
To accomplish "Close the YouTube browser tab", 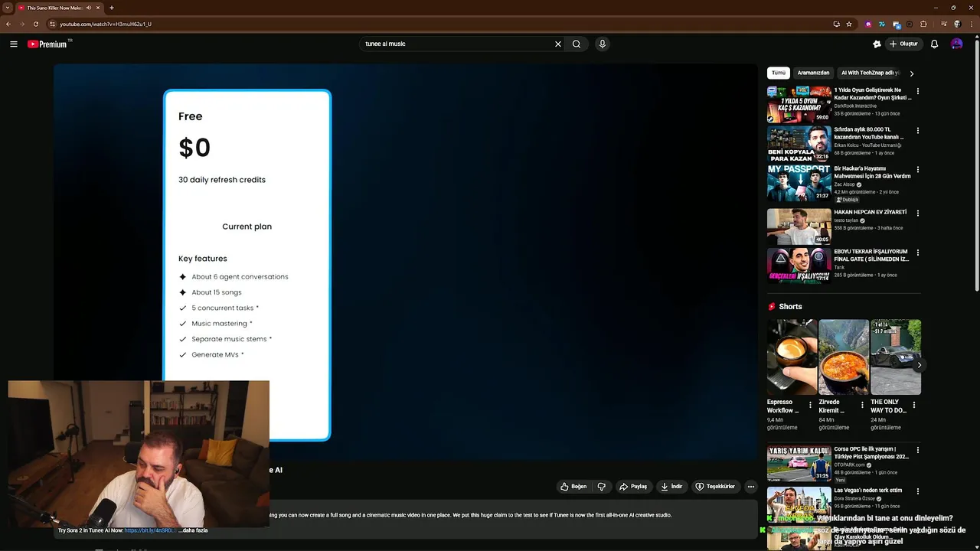I will (98, 8).
